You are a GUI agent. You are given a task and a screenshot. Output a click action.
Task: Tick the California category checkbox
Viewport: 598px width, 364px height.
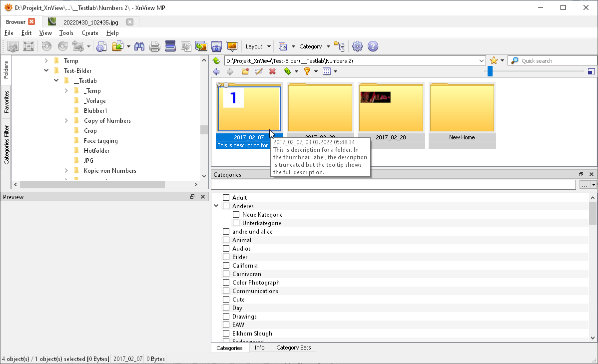click(x=226, y=266)
